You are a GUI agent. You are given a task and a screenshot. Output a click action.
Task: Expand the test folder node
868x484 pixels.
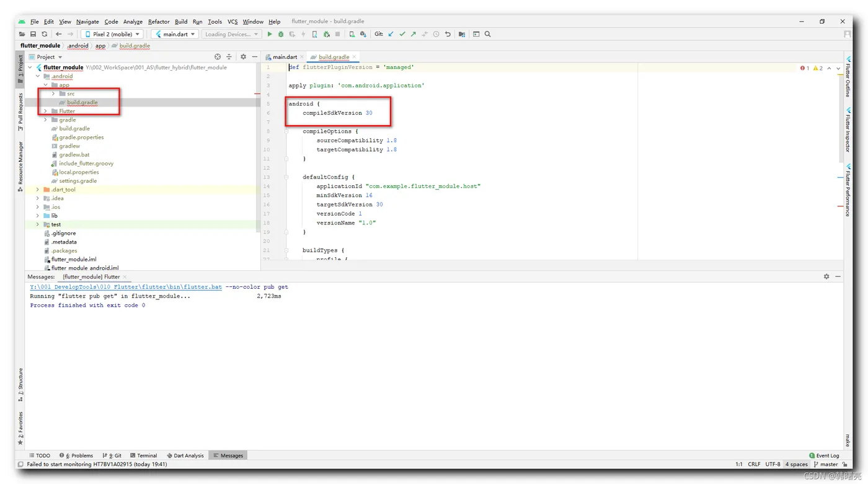point(38,224)
